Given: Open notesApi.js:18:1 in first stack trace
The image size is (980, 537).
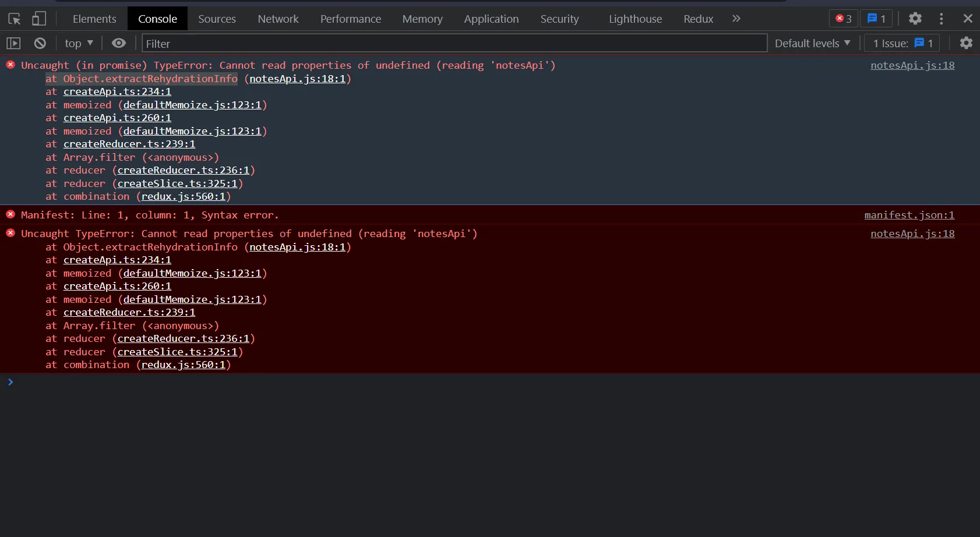Looking at the screenshot, I should (298, 79).
